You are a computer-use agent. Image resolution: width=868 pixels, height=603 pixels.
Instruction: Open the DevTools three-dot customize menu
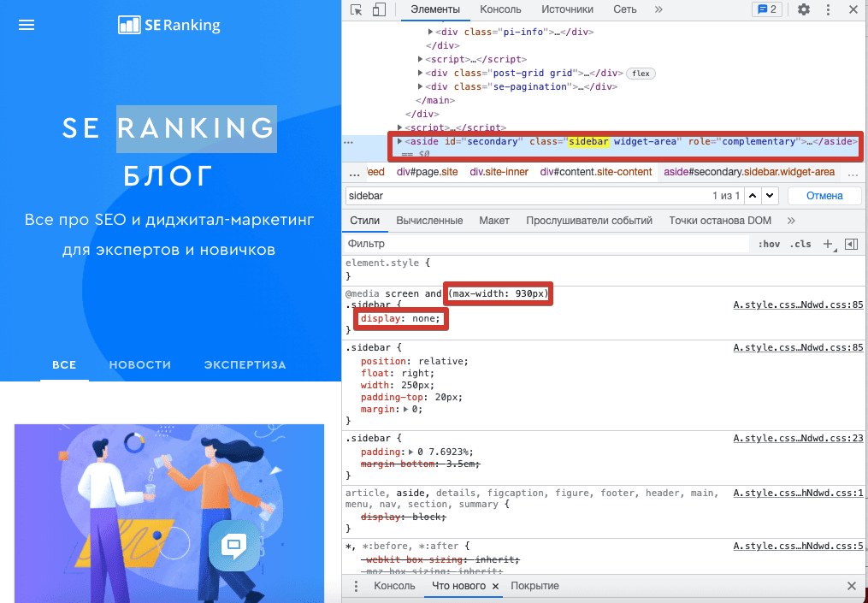828,9
